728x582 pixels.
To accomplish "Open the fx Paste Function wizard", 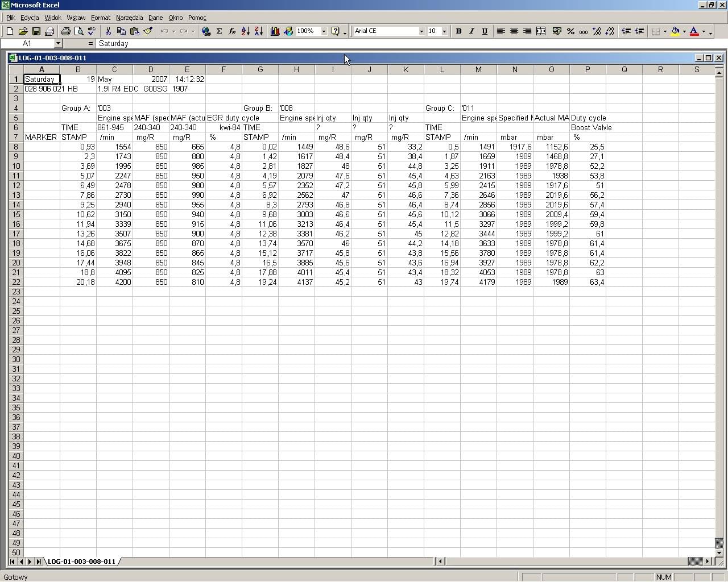I will tap(232, 31).
